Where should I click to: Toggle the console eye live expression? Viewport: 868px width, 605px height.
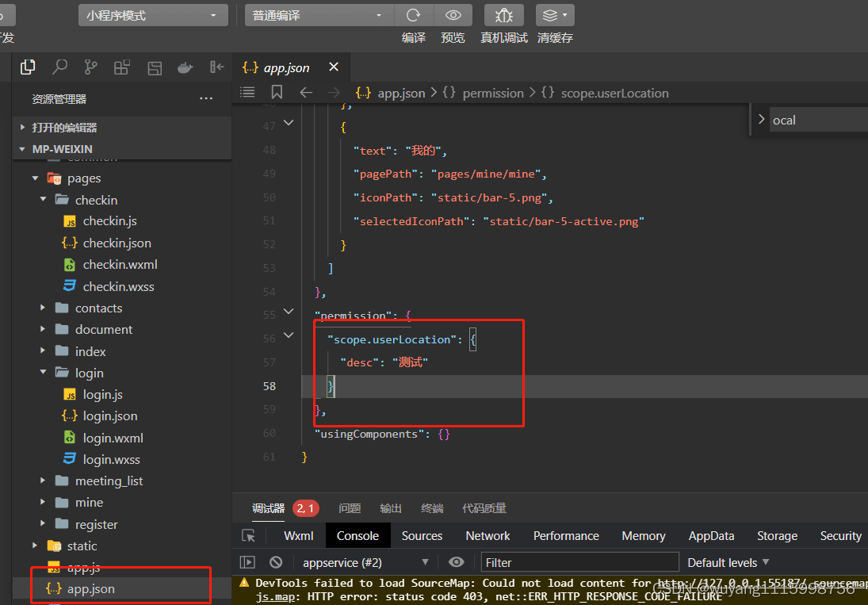point(456,562)
